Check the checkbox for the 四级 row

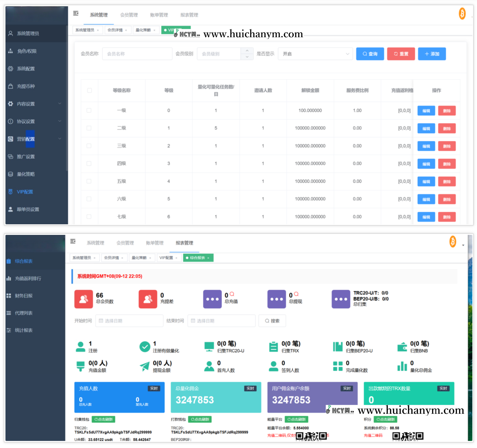[x=89, y=164]
